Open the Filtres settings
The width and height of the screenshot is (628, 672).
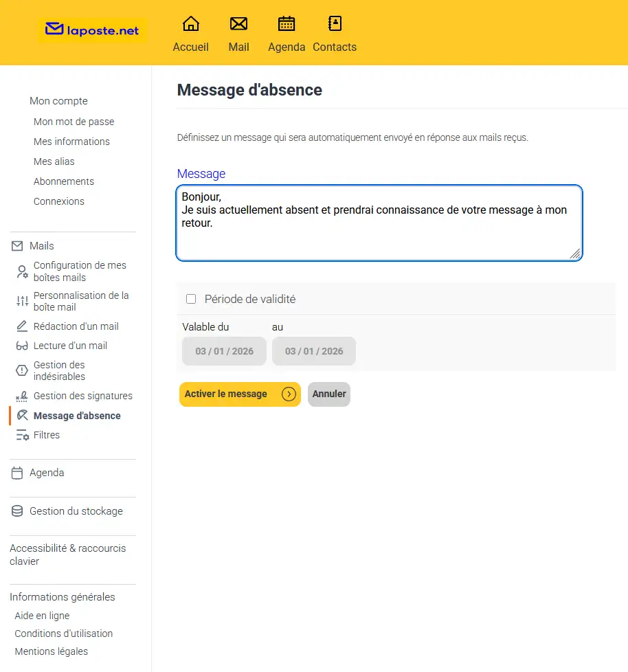pyautogui.click(x=46, y=435)
